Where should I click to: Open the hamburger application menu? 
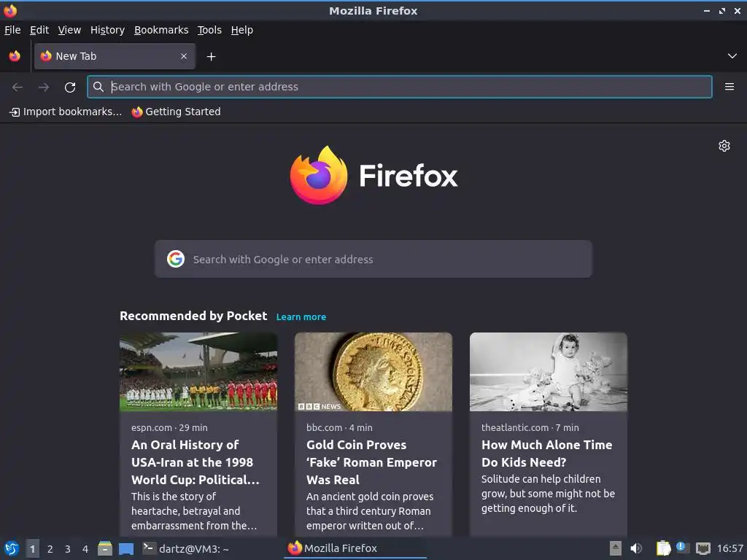pos(729,87)
